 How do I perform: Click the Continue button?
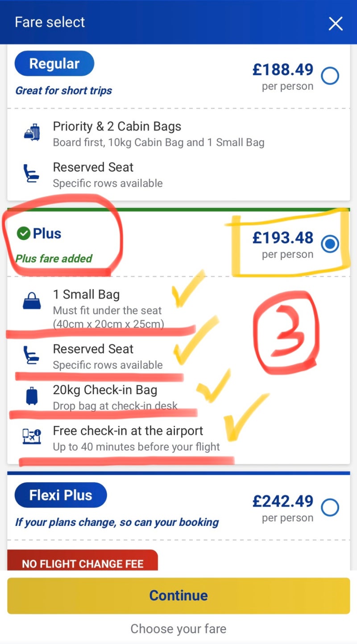click(x=178, y=596)
